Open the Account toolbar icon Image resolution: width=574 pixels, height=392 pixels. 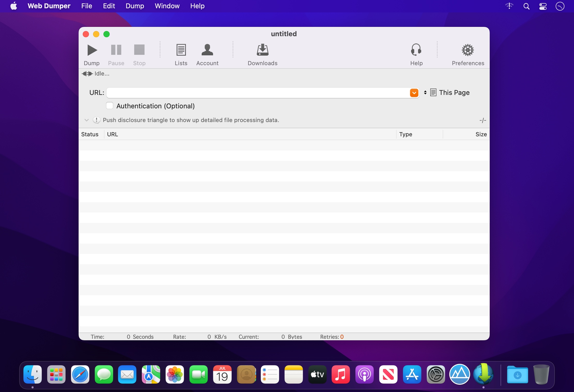207,50
